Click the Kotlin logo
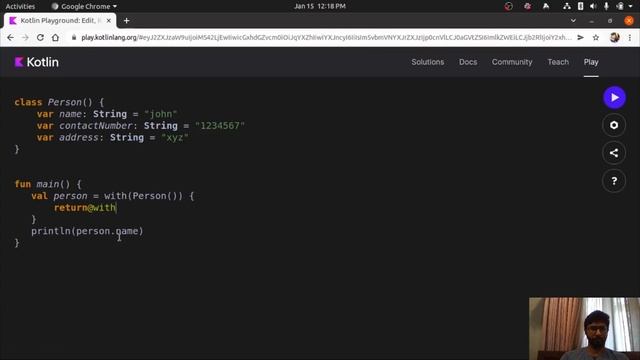 pyautogui.click(x=36, y=62)
